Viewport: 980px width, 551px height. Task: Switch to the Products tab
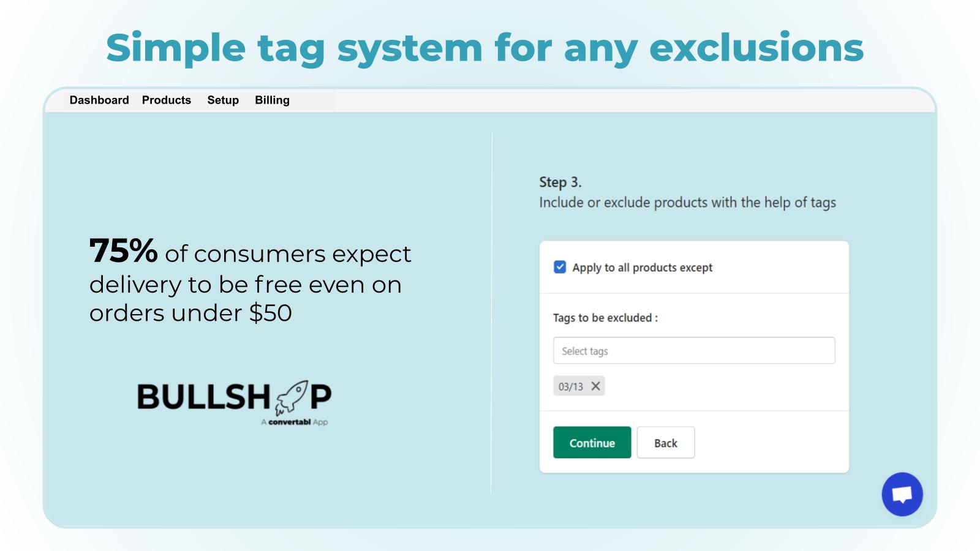[x=167, y=100]
